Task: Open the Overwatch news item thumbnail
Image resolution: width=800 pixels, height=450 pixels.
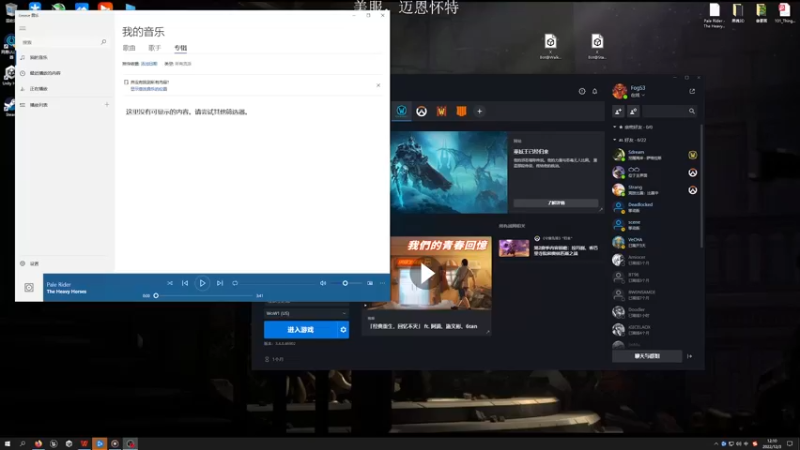Action: tap(514, 248)
